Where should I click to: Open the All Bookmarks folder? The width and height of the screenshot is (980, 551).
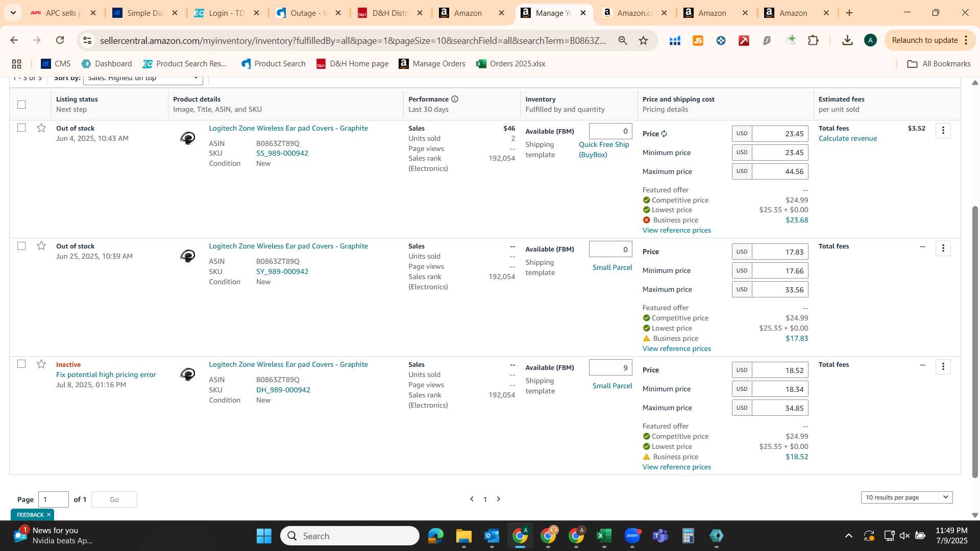[939, 64]
